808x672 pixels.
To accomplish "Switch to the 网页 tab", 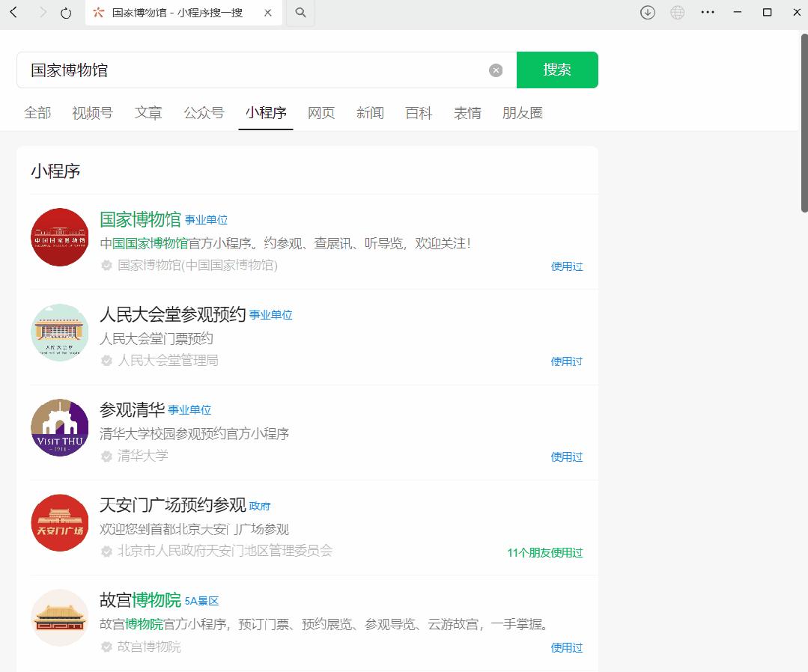I will [x=321, y=113].
